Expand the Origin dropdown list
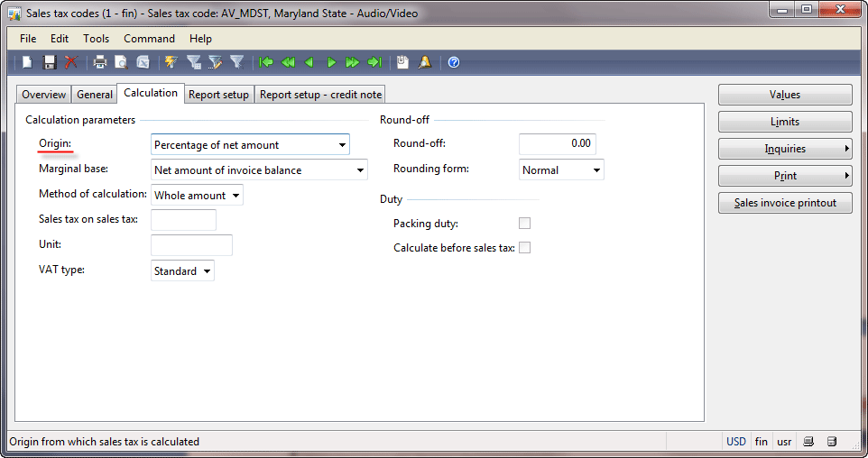Viewport: 868px width, 458px height. (x=342, y=145)
